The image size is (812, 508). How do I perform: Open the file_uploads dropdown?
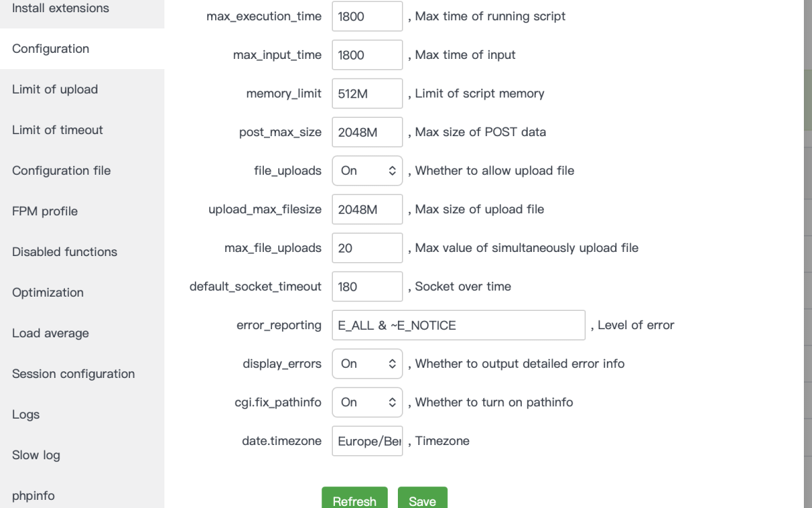click(x=367, y=171)
